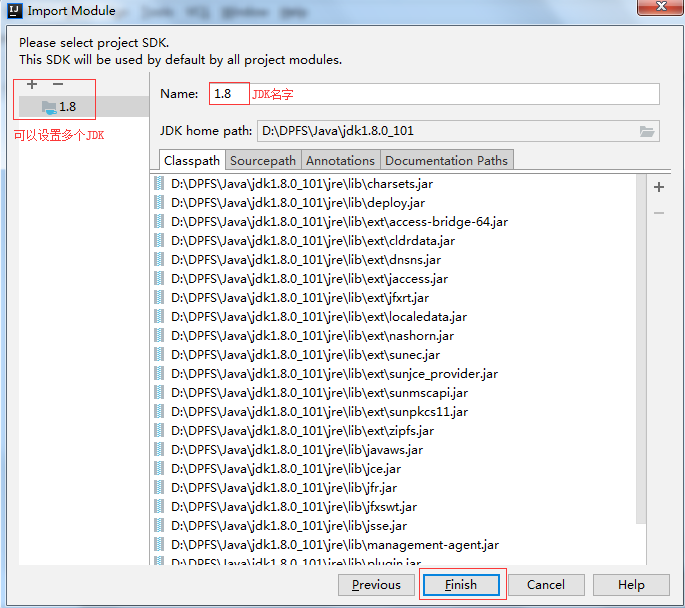Add classpath entry with plus icon
Viewport: 685px width, 608px height.
click(x=659, y=187)
